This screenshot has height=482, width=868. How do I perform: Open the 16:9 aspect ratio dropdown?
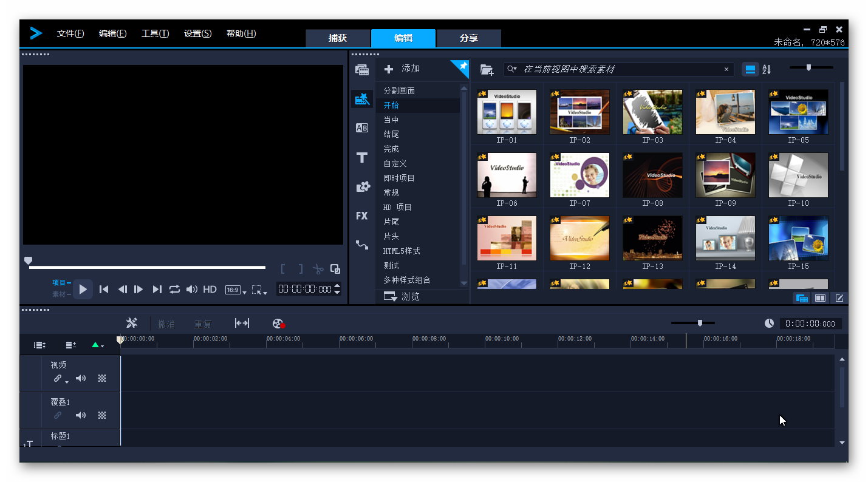coord(236,290)
